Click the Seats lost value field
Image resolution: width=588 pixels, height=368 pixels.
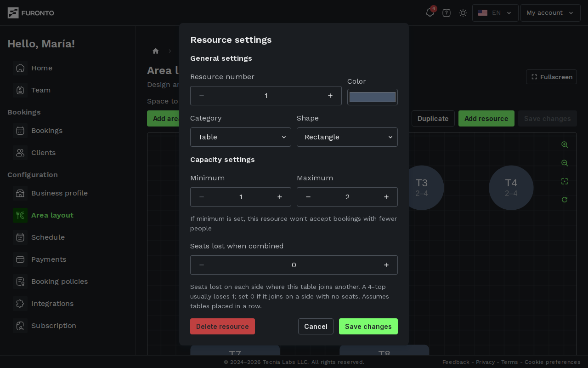[294, 265]
